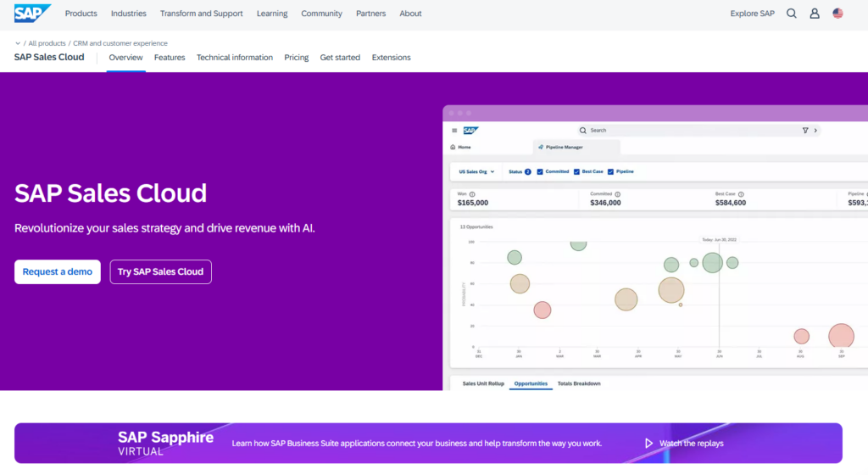Expand the breadcrumb chevron before All products

click(x=18, y=43)
